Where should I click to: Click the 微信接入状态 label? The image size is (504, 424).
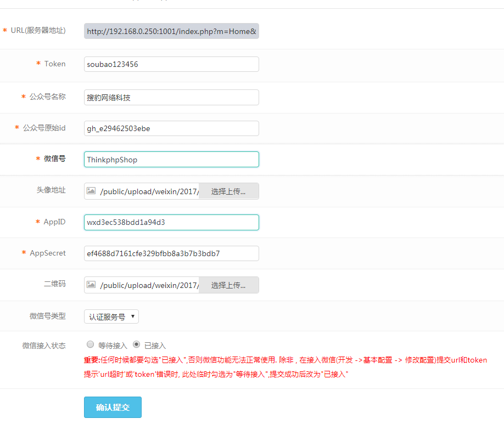point(44,346)
